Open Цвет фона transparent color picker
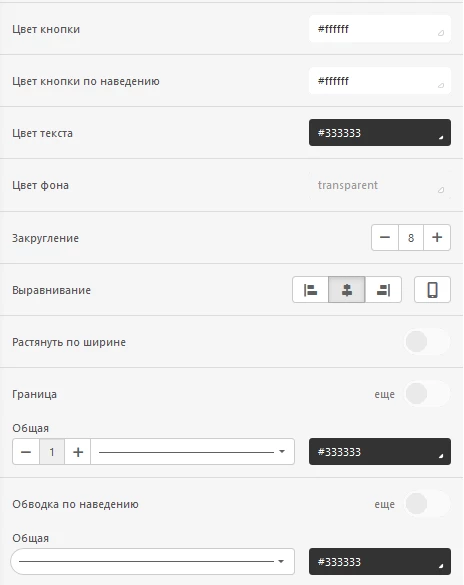The width and height of the screenshot is (464, 585). (x=380, y=185)
